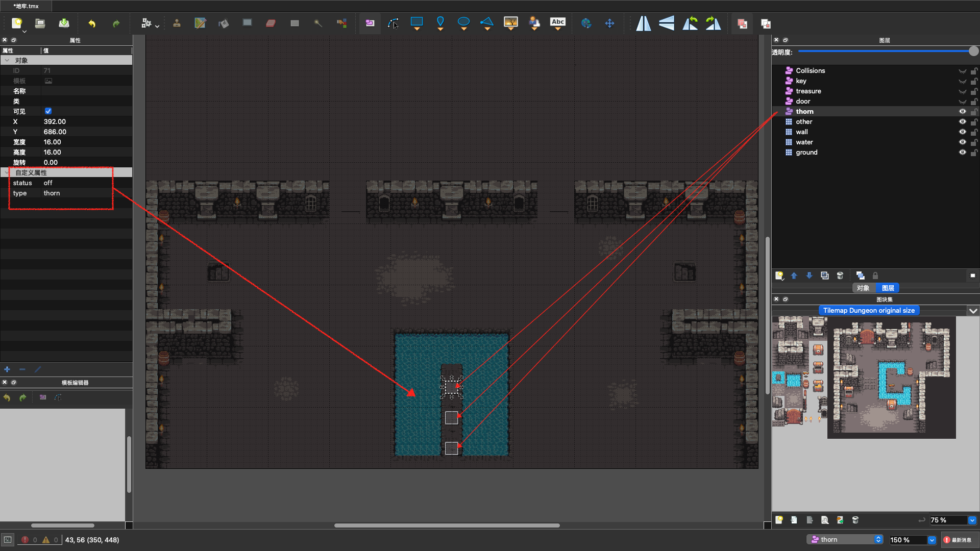
Task: Redo the action in main toolbar
Action: pyautogui.click(x=116, y=23)
